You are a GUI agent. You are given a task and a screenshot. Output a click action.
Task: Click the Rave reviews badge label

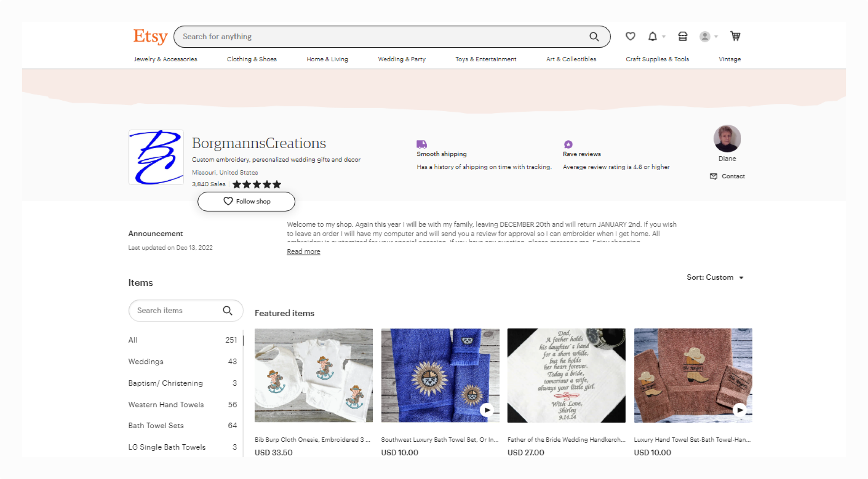(582, 154)
